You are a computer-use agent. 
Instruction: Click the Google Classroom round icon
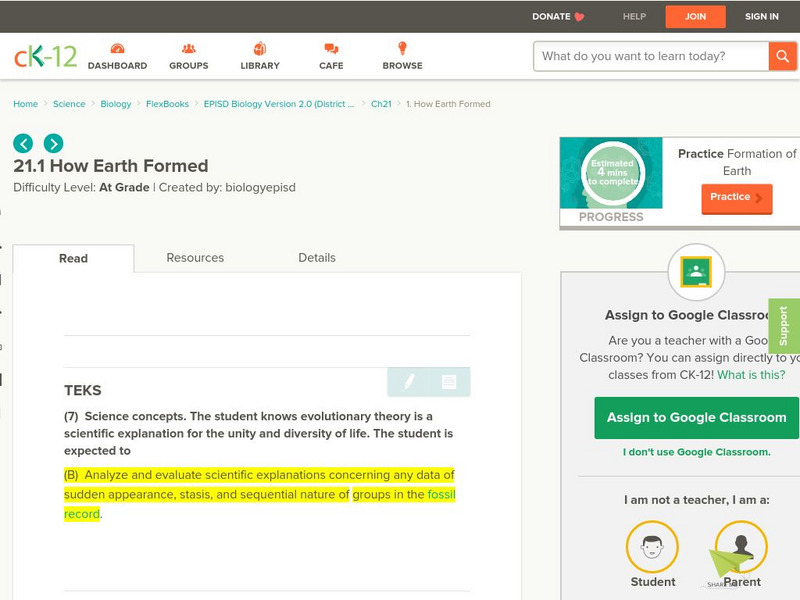(x=696, y=272)
